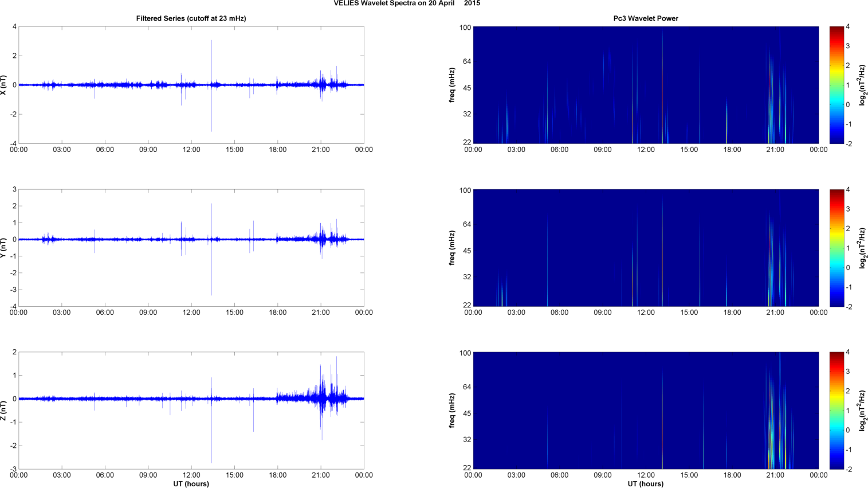Click the 32 frequency tick on top spectrogram
This screenshot has width=868, height=488.
click(x=467, y=114)
